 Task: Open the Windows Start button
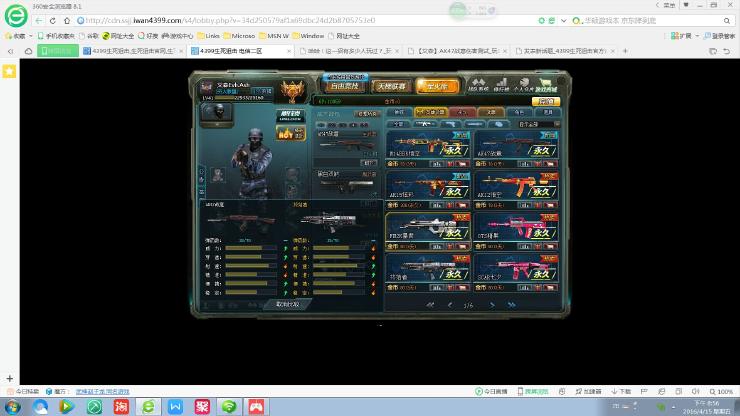[x=13, y=407]
